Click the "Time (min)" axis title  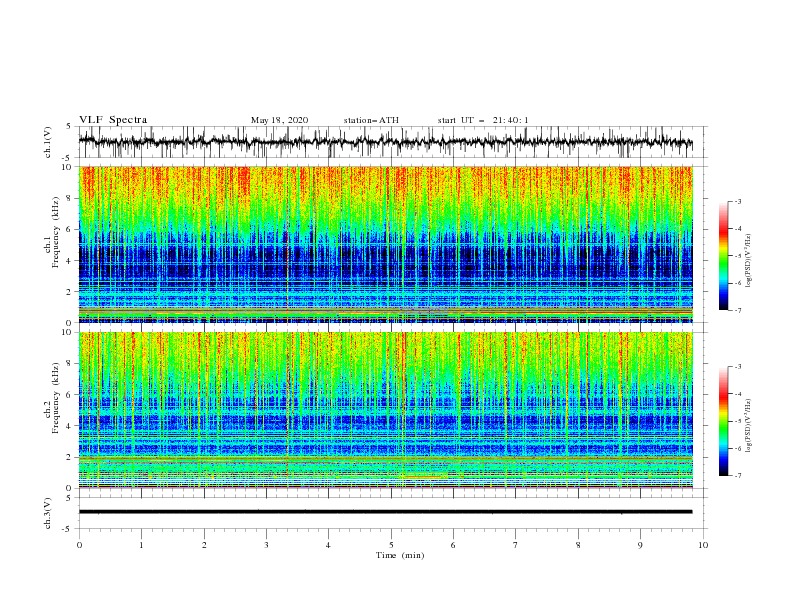tap(400, 555)
